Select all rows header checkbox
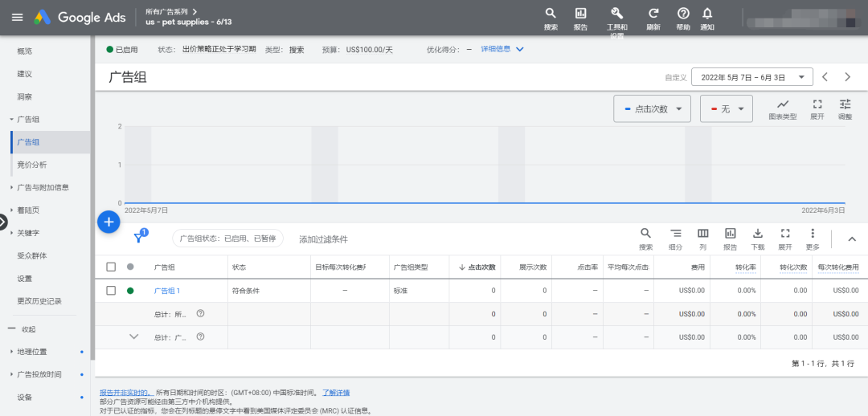The image size is (868, 416). [112, 267]
